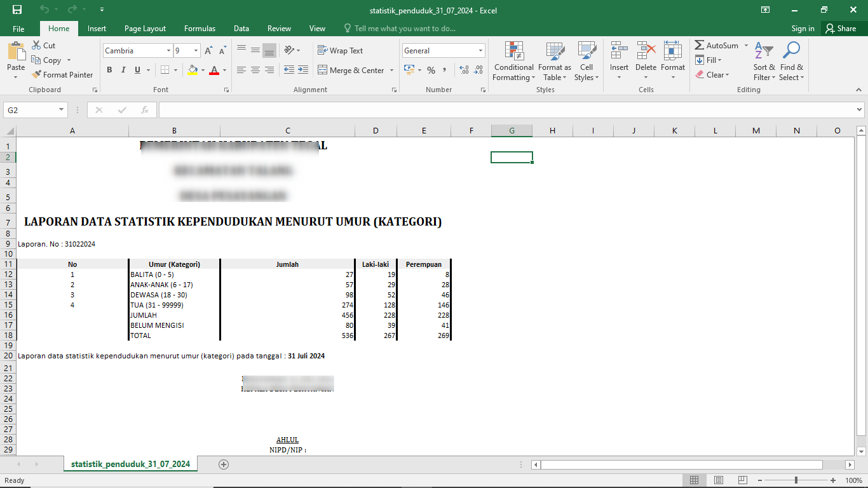Open Cell Styles gallery

pos(587,62)
